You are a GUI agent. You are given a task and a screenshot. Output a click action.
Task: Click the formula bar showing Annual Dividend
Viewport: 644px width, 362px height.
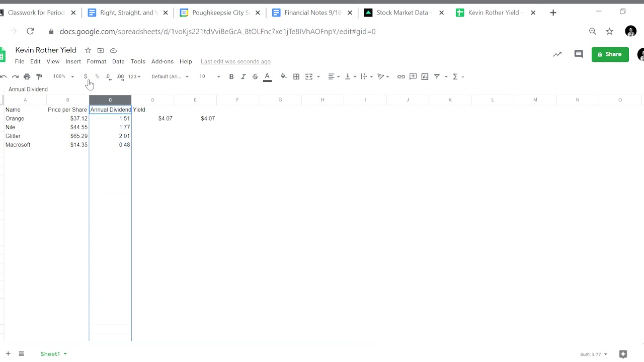coord(322,89)
